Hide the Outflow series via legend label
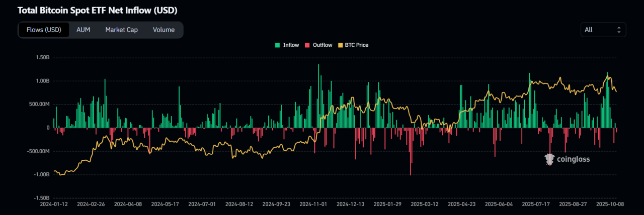Viewport: 644px width, 215px height. 322,45
